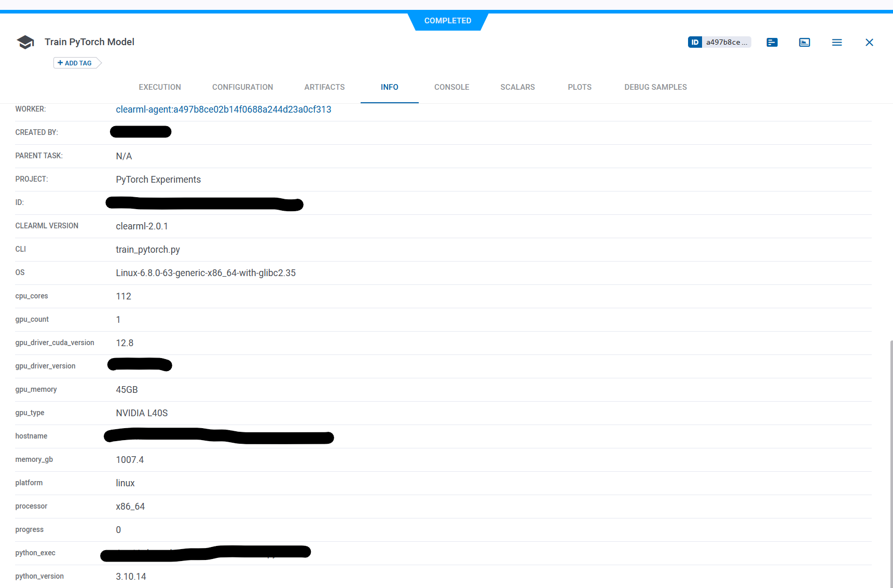Select the INFO tab
Image resolution: width=893 pixels, height=588 pixels.
[389, 87]
